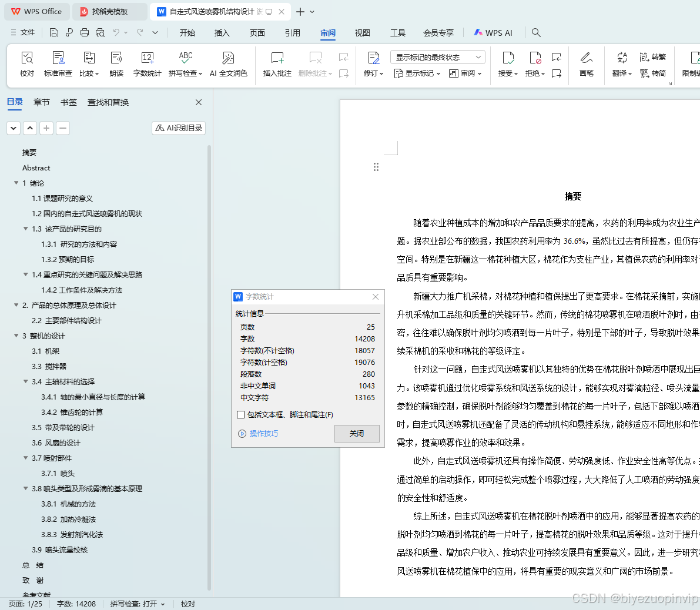The image size is (700, 610).
Task: Toggle 拼写检查: 打开 in status bar
Action: tap(138, 604)
